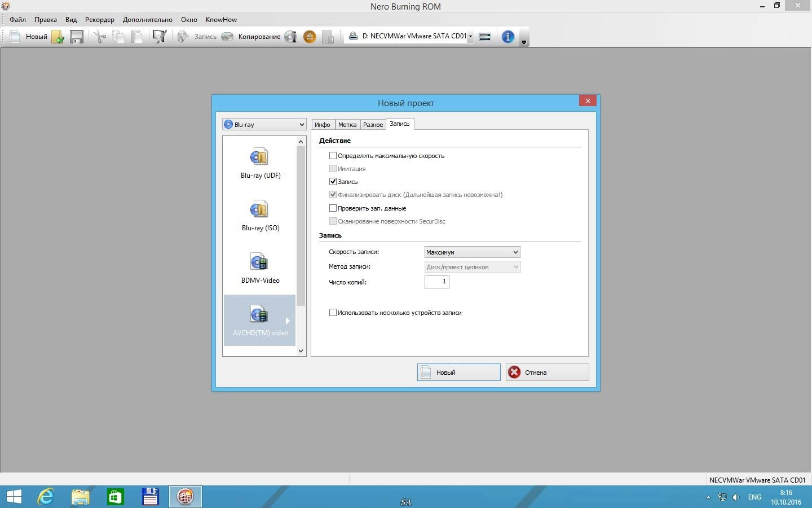Image resolution: width=812 pixels, height=508 pixels.
Task: Switch to the Запись tab
Action: [400, 124]
